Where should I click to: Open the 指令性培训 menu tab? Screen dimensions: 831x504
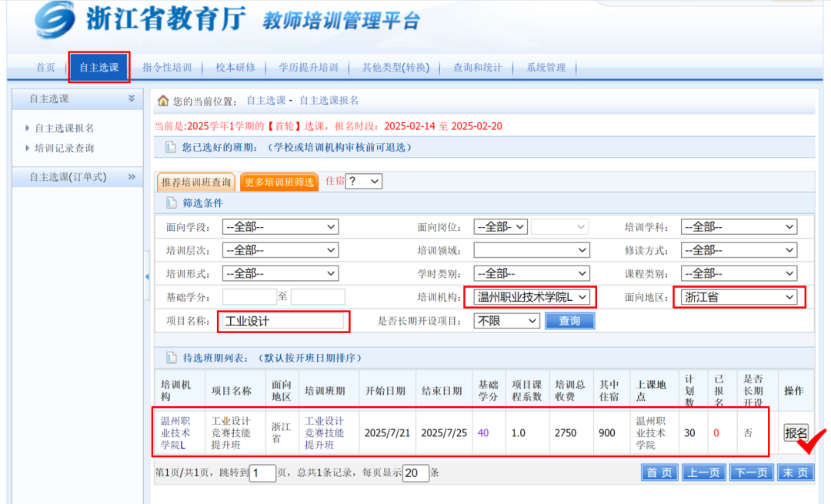[x=167, y=67]
